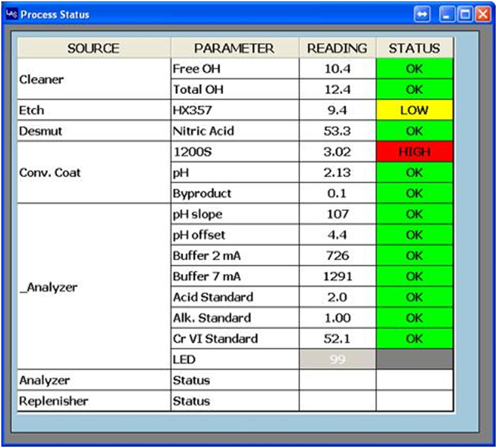
Task: Click the Cr VI Standard parameter
Action: (x=235, y=338)
